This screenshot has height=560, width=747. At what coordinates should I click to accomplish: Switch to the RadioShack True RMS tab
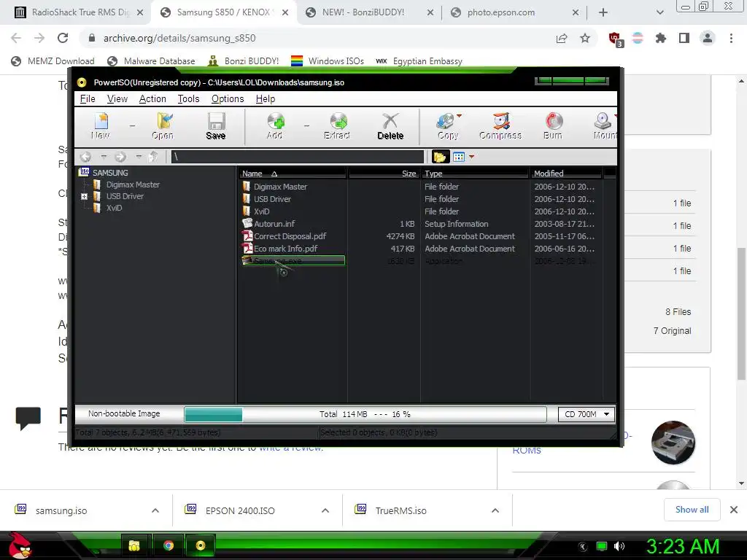tap(79, 12)
